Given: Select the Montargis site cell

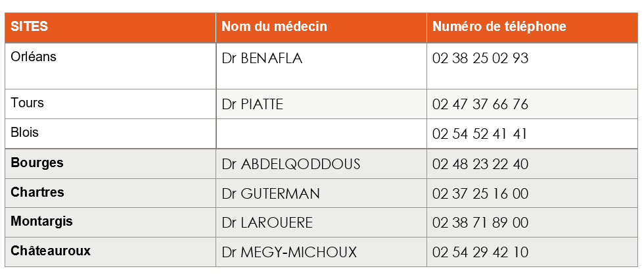Looking at the screenshot, I should pyautogui.click(x=41, y=222).
